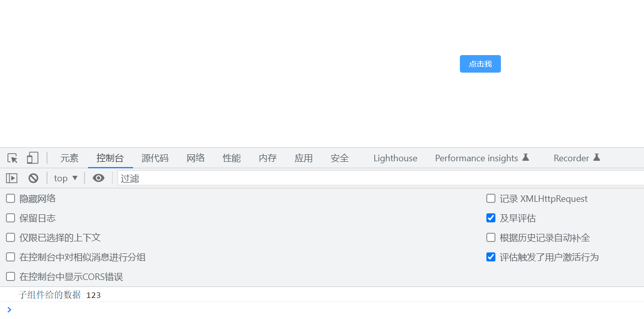Click the flask icon beside Recorder

click(597, 157)
